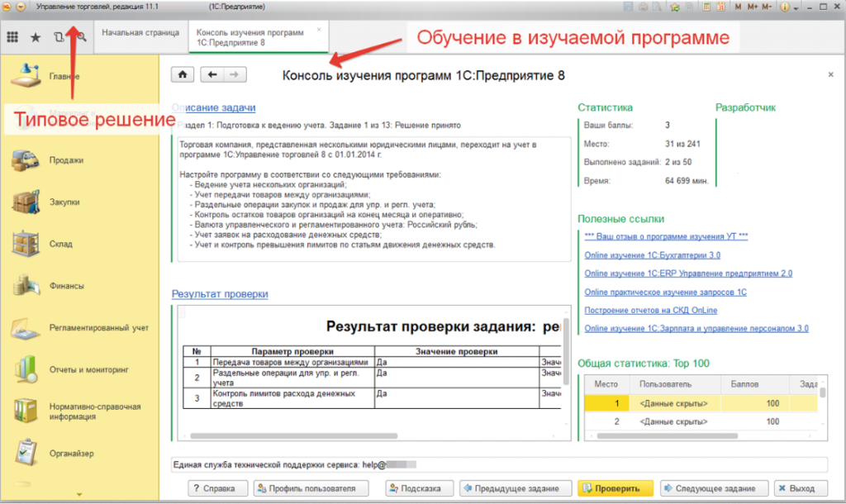
Task: Click the M- memory button
Action: tap(767, 7)
